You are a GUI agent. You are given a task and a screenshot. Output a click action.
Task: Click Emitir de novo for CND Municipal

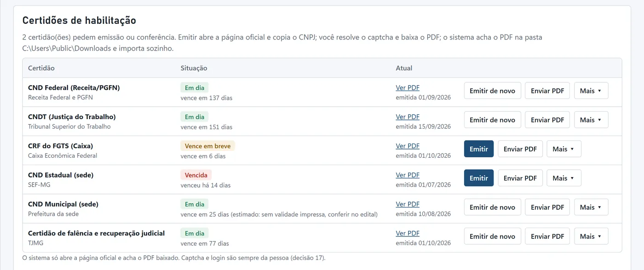[492, 207]
